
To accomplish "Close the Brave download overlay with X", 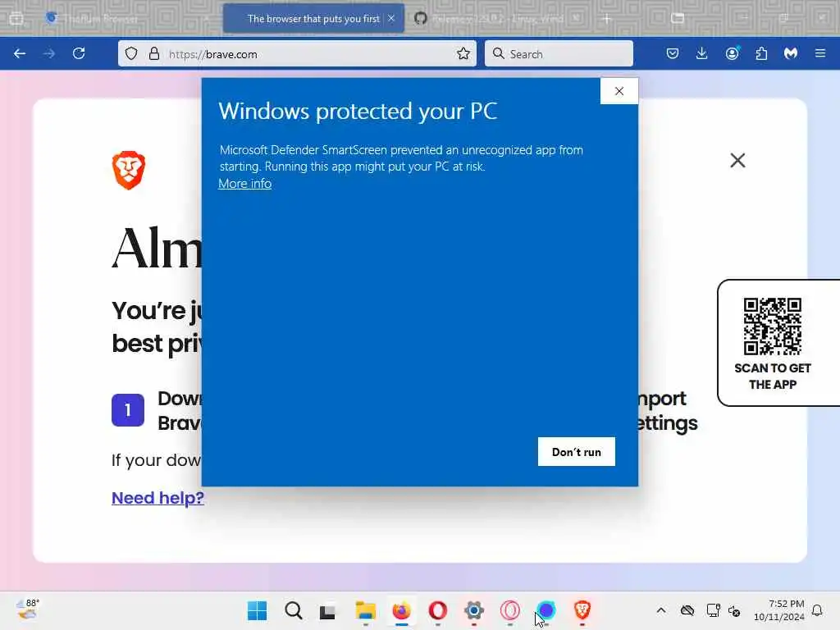I will pos(737,160).
